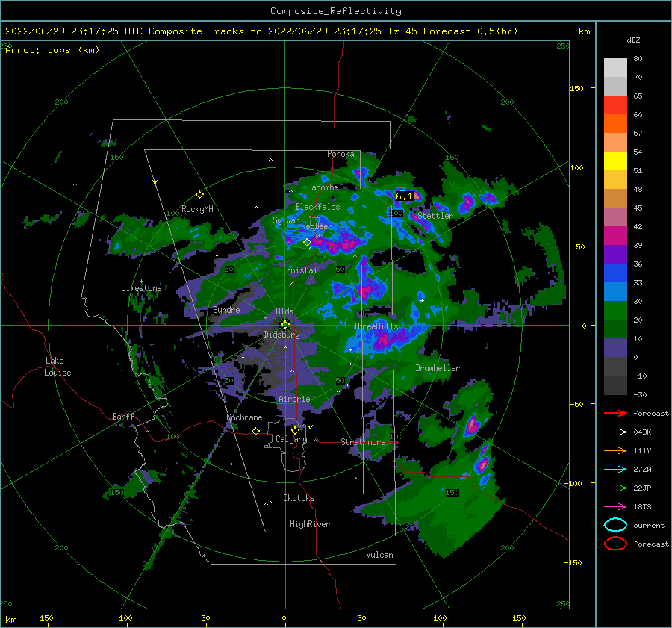Screen dimensions: 672x628
Task: Click the light grey swatch next to 80 dBZ
Action: tap(615, 68)
